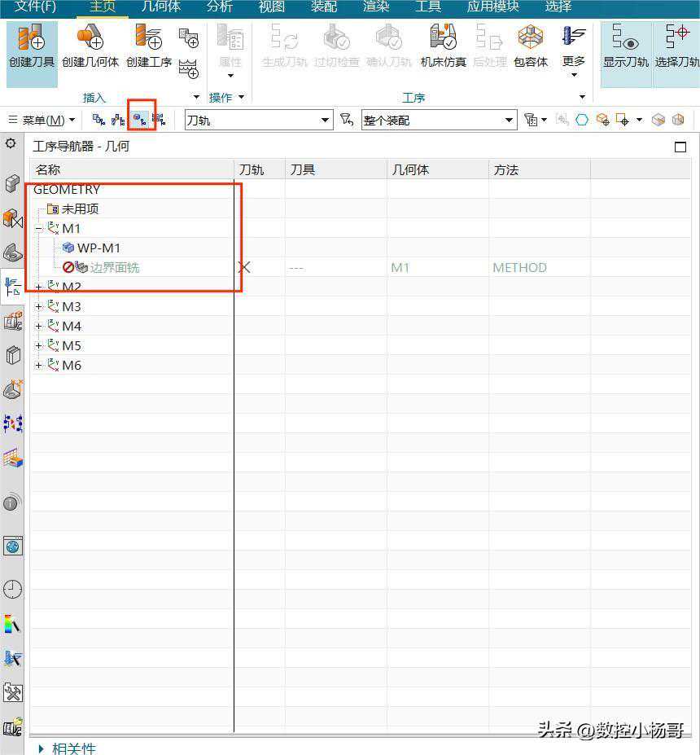
Task: Toggle 显示刀轨 display tool path
Action: click(x=625, y=45)
